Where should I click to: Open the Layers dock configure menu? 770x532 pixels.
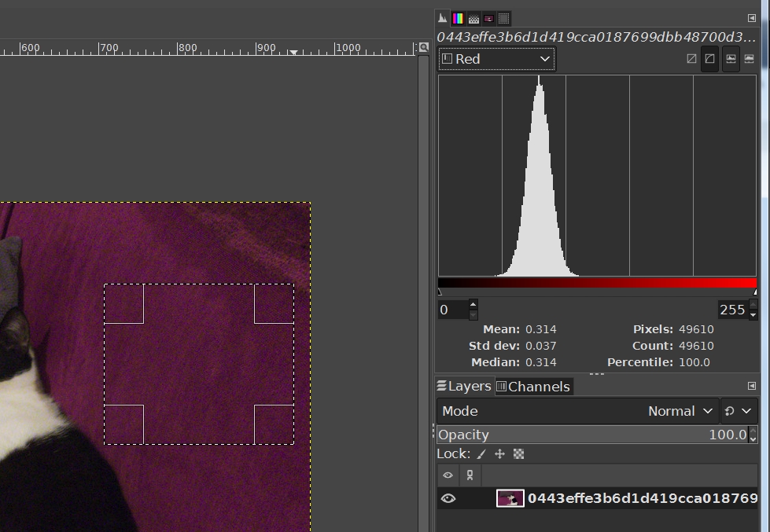pos(751,386)
